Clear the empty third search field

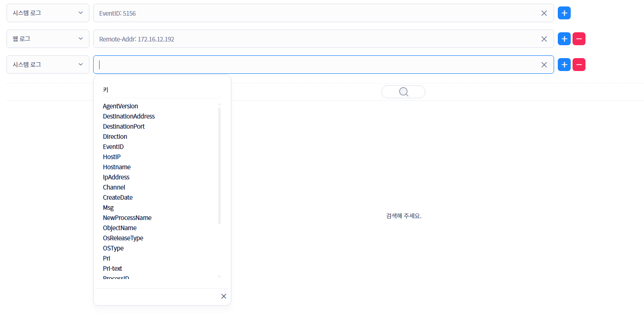tap(544, 65)
